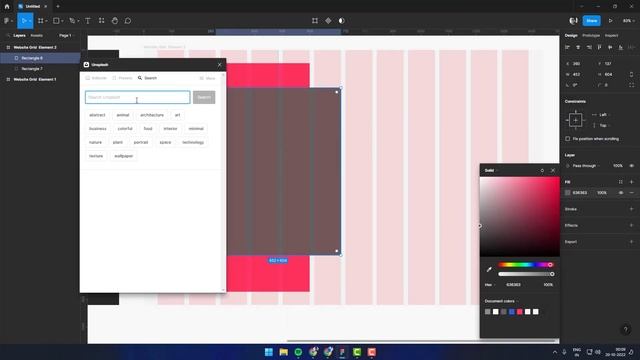Select the Text tool
This screenshot has width=640, height=360.
tap(88, 20)
